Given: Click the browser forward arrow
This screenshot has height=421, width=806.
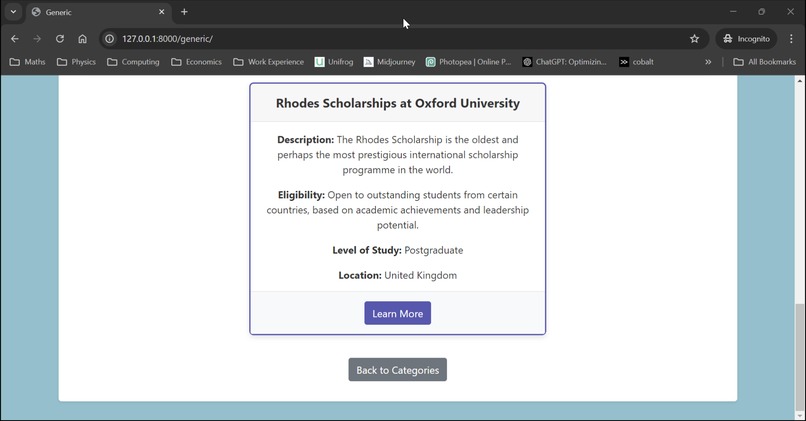Looking at the screenshot, I should pyautogui.click(x=37, y=39).
